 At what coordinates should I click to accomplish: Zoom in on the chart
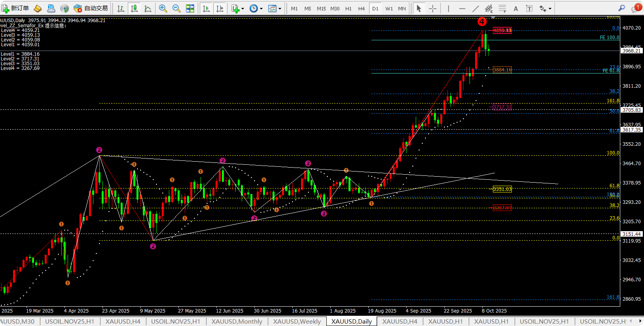click(163, 8)
